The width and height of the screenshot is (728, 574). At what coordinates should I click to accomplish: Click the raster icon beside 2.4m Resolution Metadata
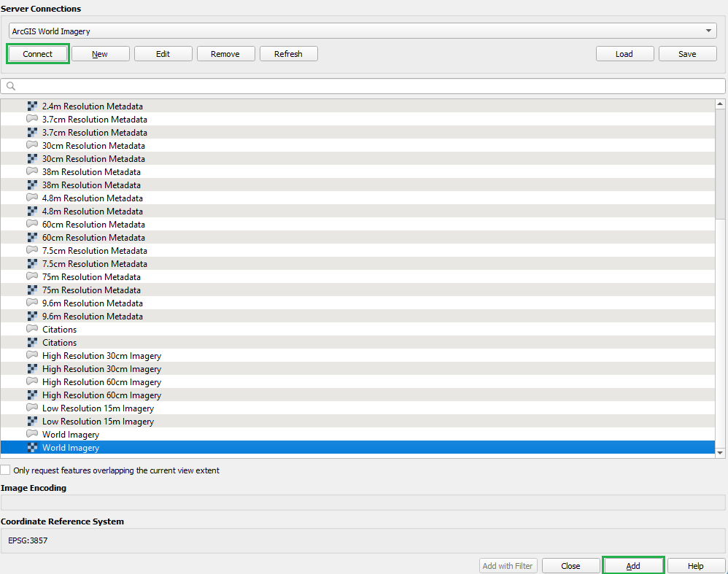coord(32,106)
